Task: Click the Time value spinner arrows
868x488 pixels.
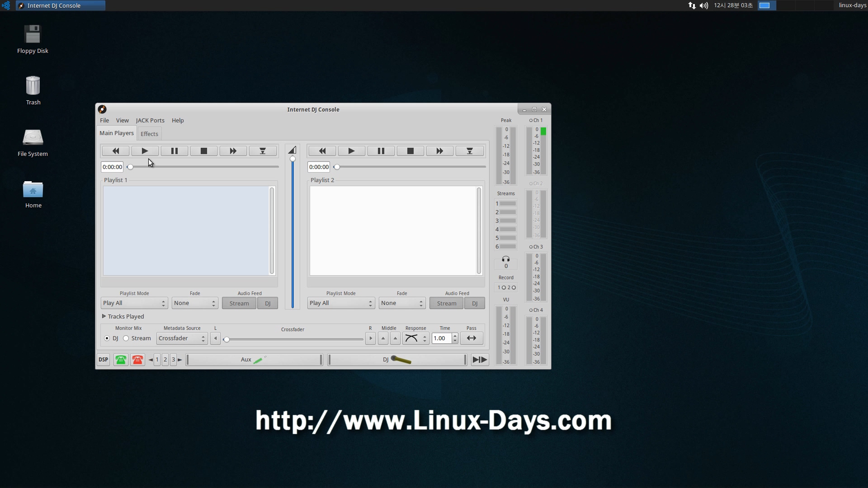Action: [x=455, y=338]
